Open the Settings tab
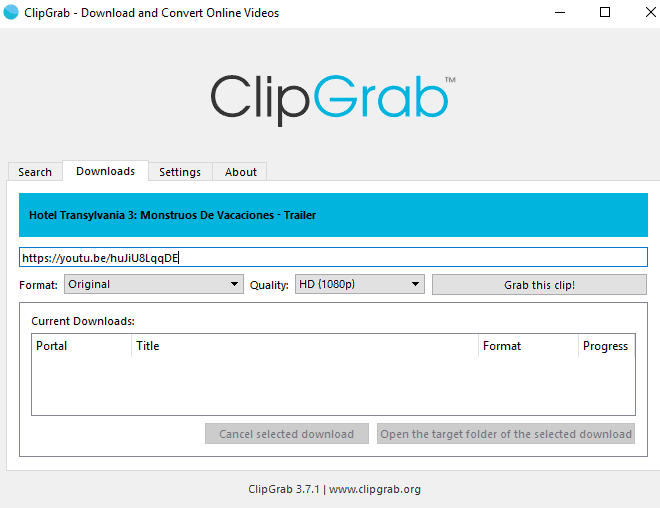 point(180,172)
